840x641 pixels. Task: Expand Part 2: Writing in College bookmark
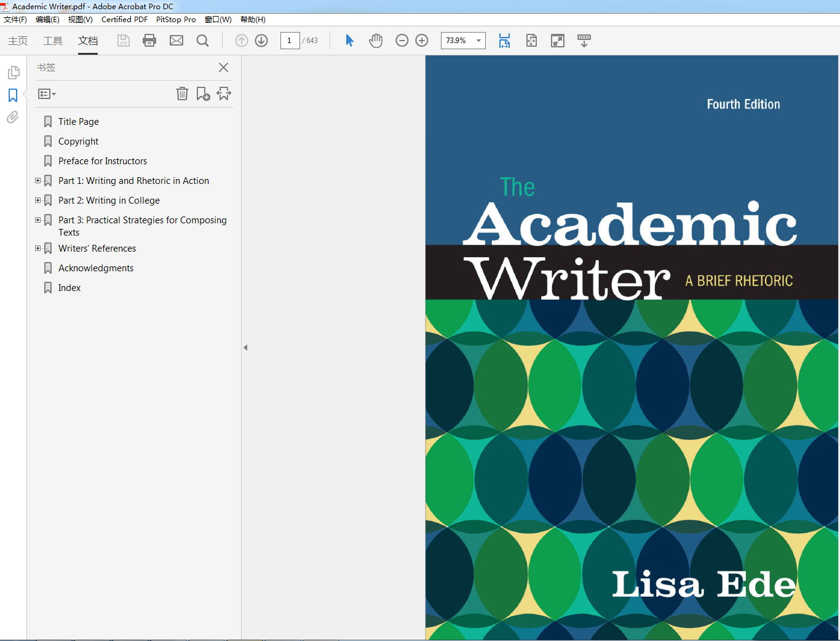point(38,201)
